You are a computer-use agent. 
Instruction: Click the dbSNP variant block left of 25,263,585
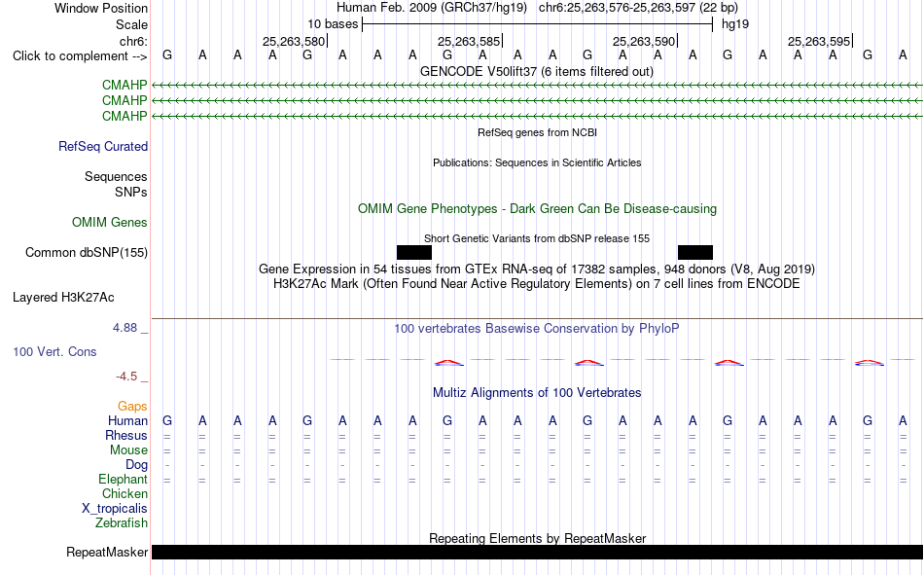[x=414, y=252]
